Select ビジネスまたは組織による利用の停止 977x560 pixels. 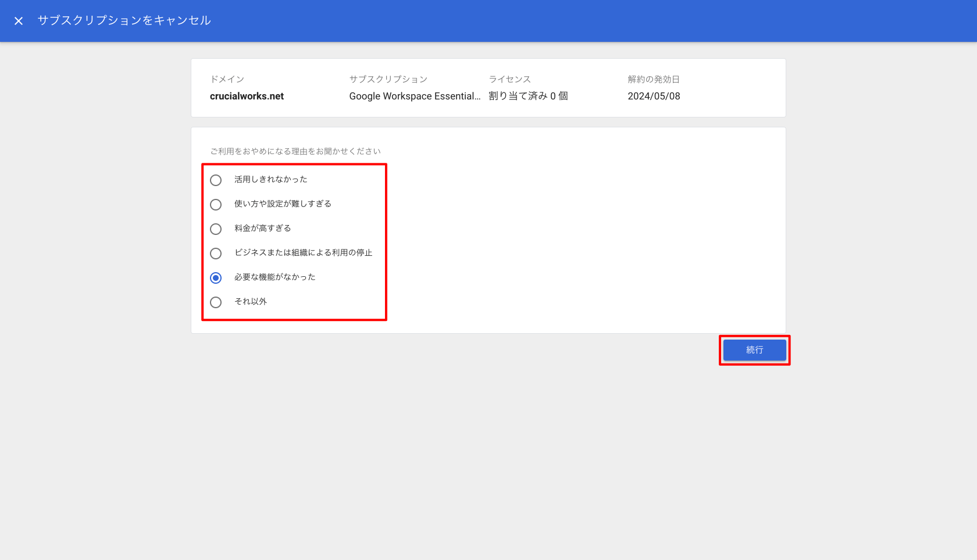pos(216,254)
